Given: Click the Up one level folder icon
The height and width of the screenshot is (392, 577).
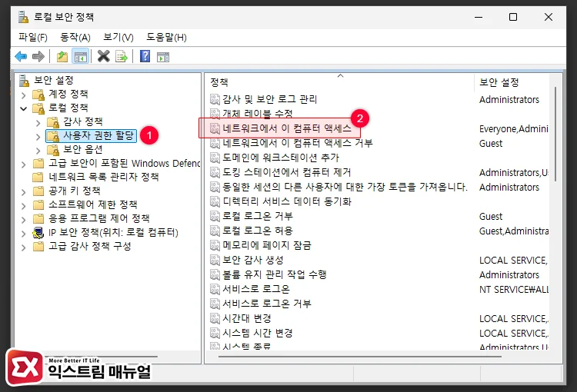Looking at the screenshot, I should pyautogui.click(x=62, y=57).
